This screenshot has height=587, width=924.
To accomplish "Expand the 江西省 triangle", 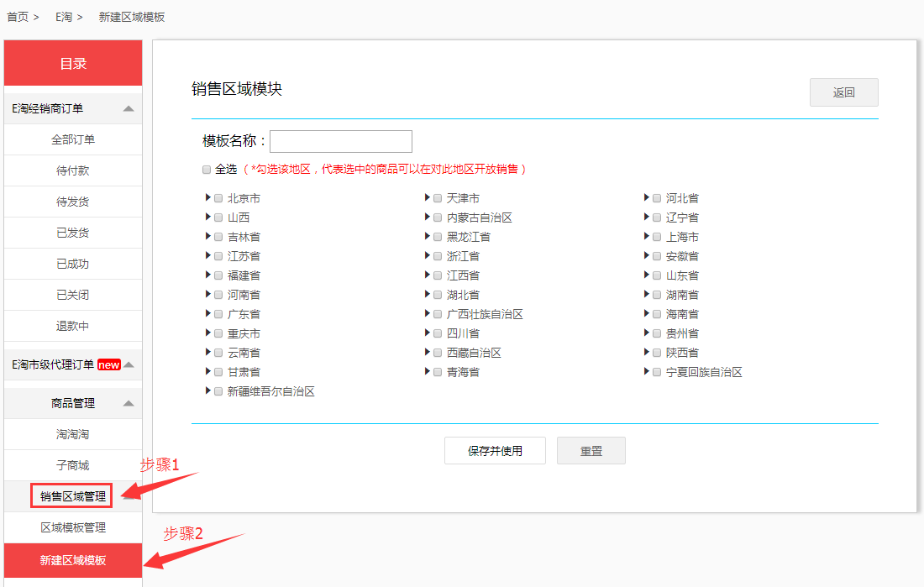I will pyautogui.click(x=428, y=275).
